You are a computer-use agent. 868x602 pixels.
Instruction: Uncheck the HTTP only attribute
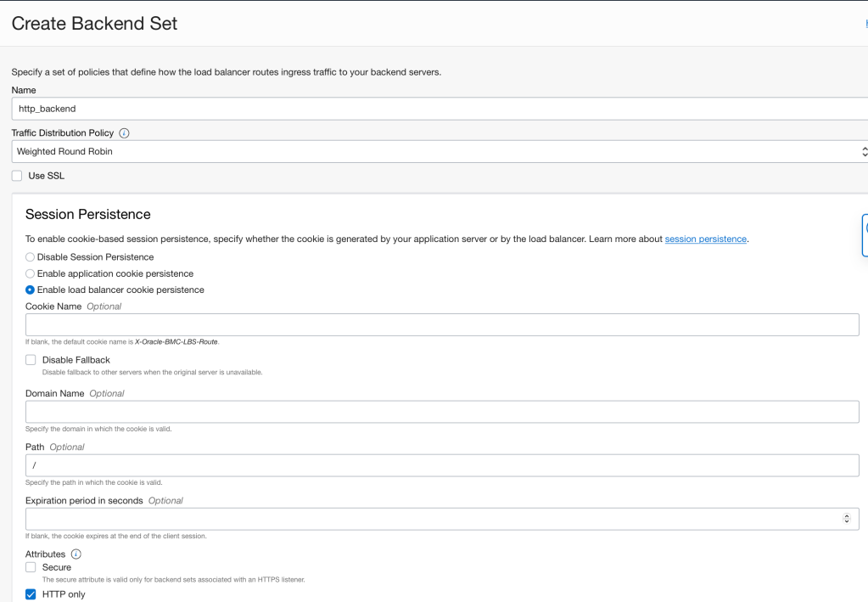(31, 594)
